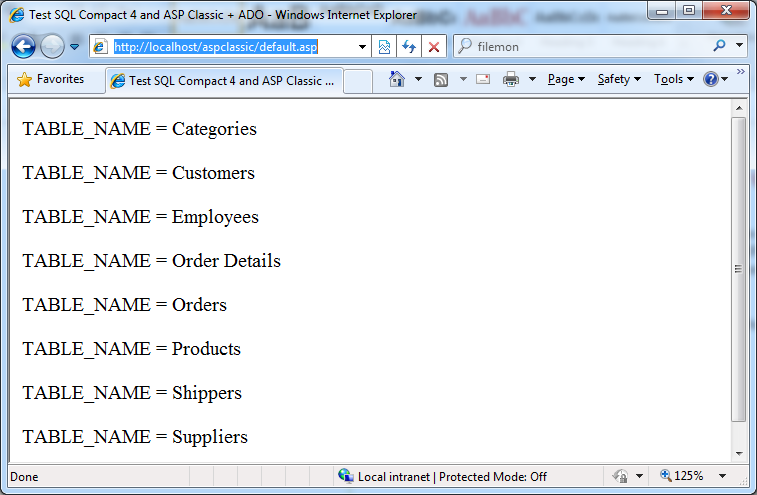This screenshot has width=757, height=495.
Task: Click the 'TABLE_NAME = Products' text
Action: point(131,349)
